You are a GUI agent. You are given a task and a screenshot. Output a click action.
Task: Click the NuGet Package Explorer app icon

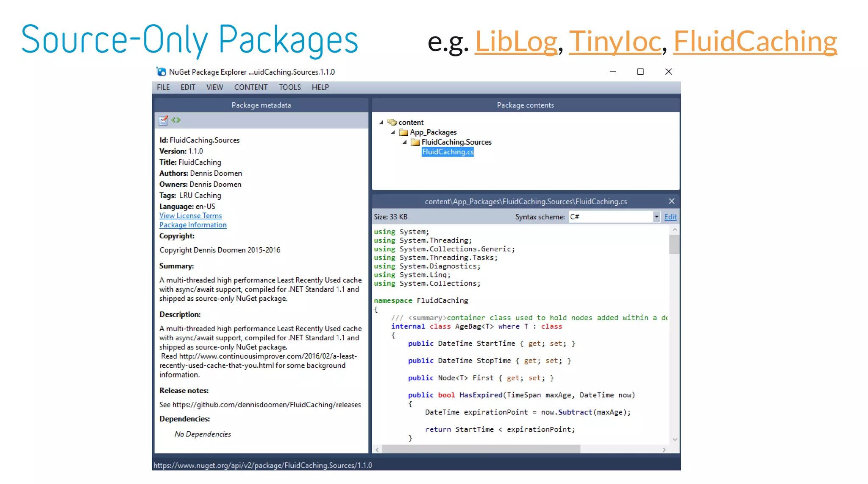click(161, 72)
